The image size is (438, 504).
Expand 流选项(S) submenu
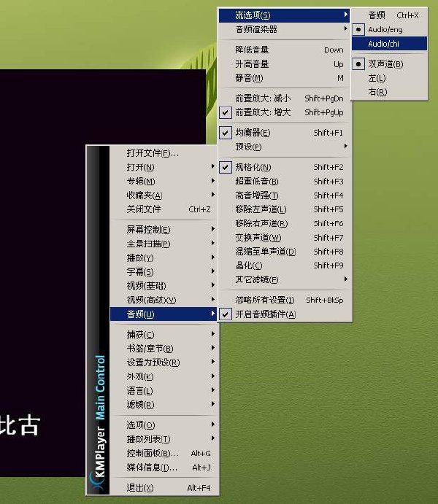[285, 15]
